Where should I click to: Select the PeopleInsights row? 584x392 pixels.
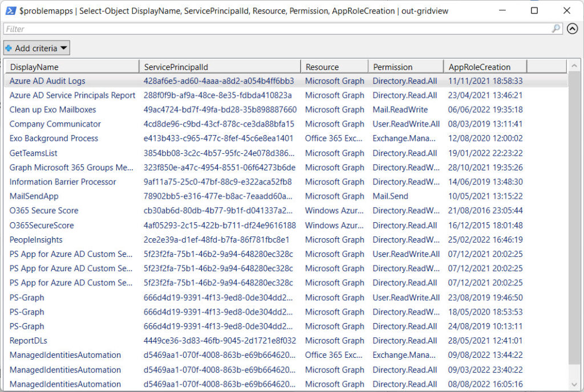point(286,240)
